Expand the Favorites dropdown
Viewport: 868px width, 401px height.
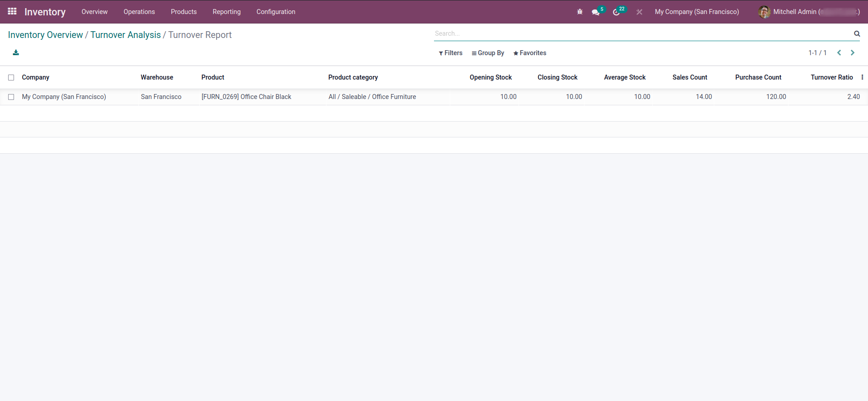(530, 53)
